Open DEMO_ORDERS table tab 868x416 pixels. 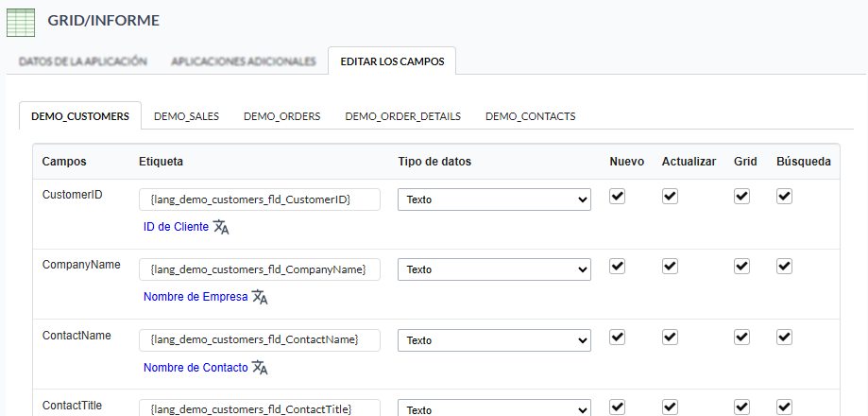click(x=281, y=116)
